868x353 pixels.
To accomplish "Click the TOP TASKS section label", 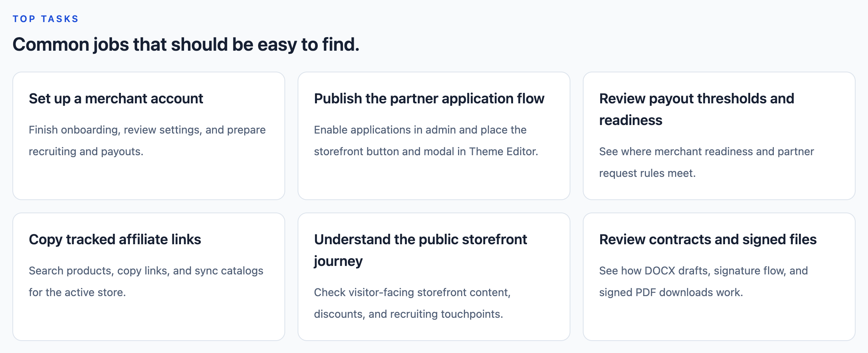I will (46, 19).
